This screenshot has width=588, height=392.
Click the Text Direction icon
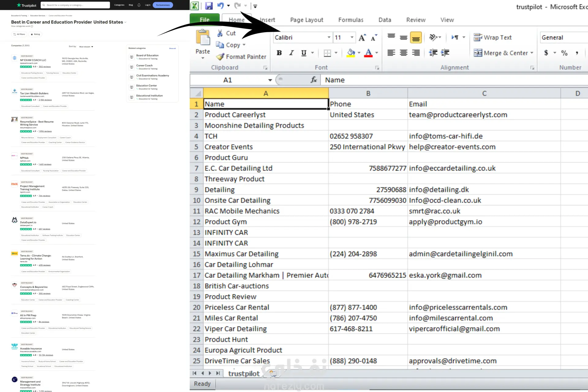tap(455, 37)
